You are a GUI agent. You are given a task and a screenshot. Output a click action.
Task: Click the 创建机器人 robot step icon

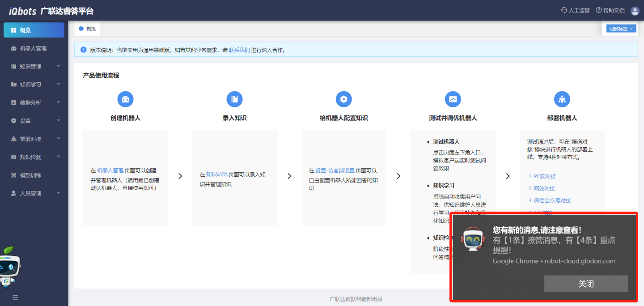coord(125,99)
